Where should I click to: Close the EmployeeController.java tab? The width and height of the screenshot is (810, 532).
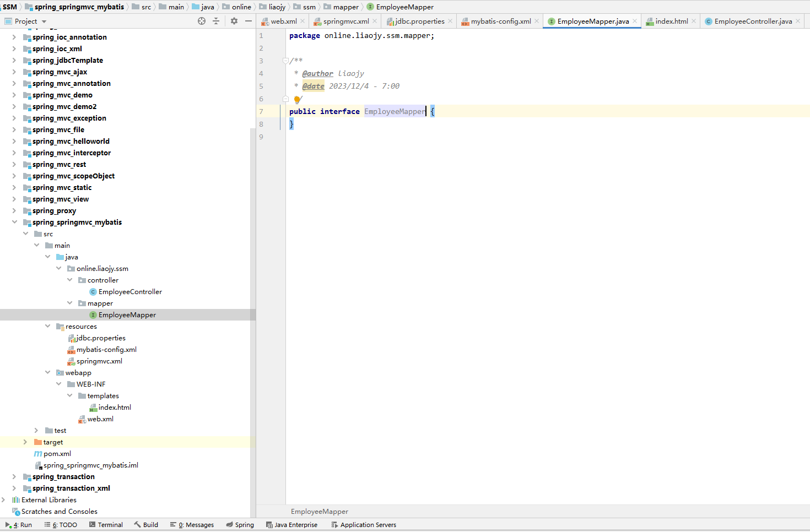click(798, 21)
